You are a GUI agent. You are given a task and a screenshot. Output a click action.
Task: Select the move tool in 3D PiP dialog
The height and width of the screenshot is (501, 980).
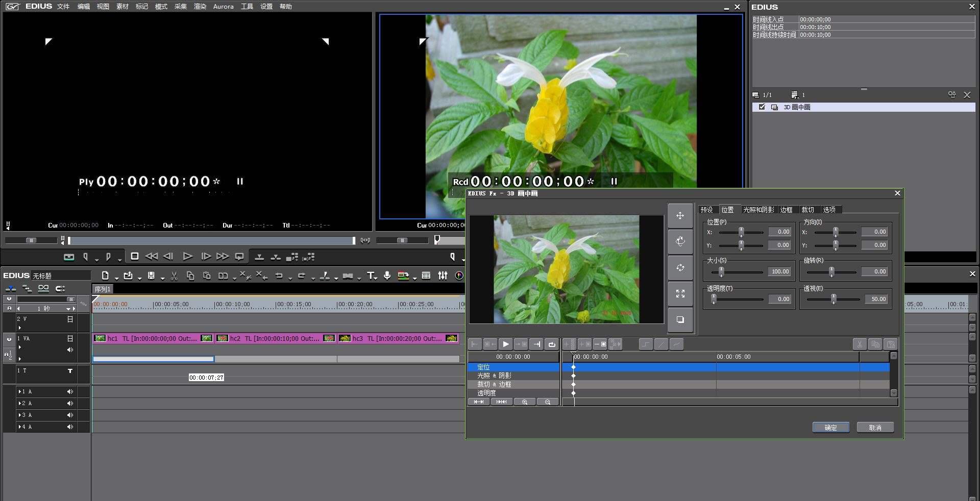tap(680, 216)
